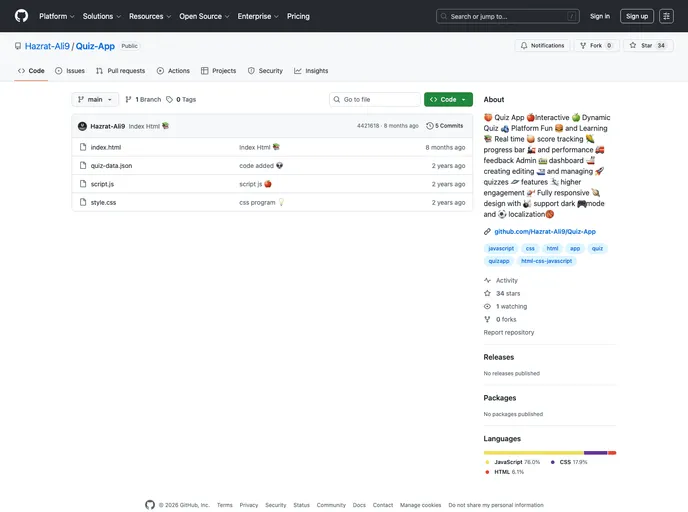This screenshot has width=688, height=512.
Task: Open the Platform menu in header
Action: point(56,16)
